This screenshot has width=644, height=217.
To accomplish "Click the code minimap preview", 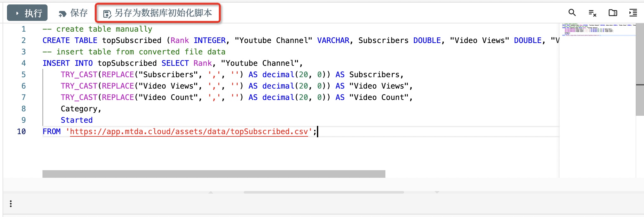I will pos(597,30).
